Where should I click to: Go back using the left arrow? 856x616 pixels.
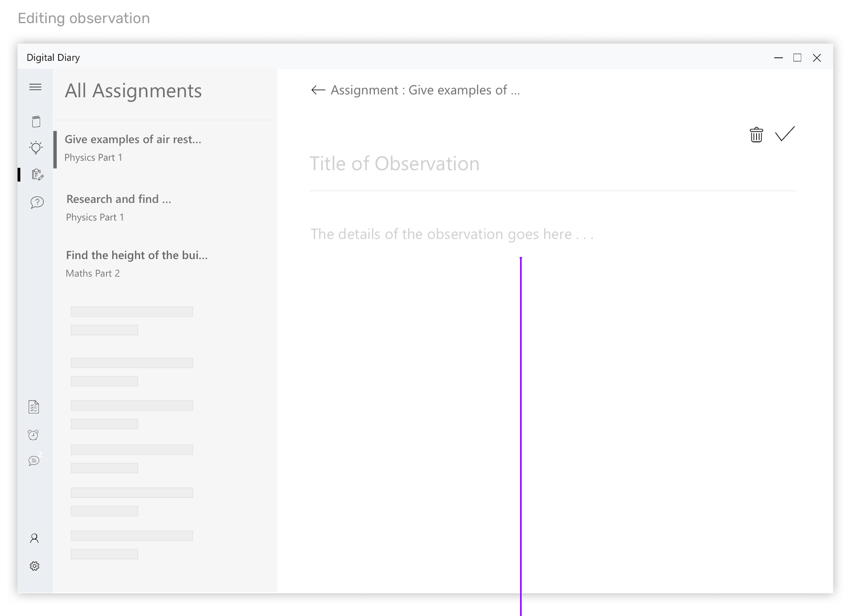tap(318, 90)
